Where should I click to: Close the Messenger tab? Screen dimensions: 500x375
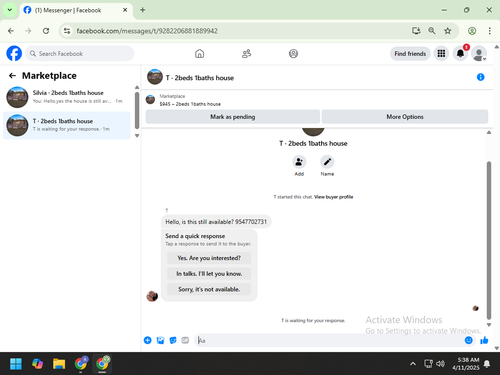(125, 10)
